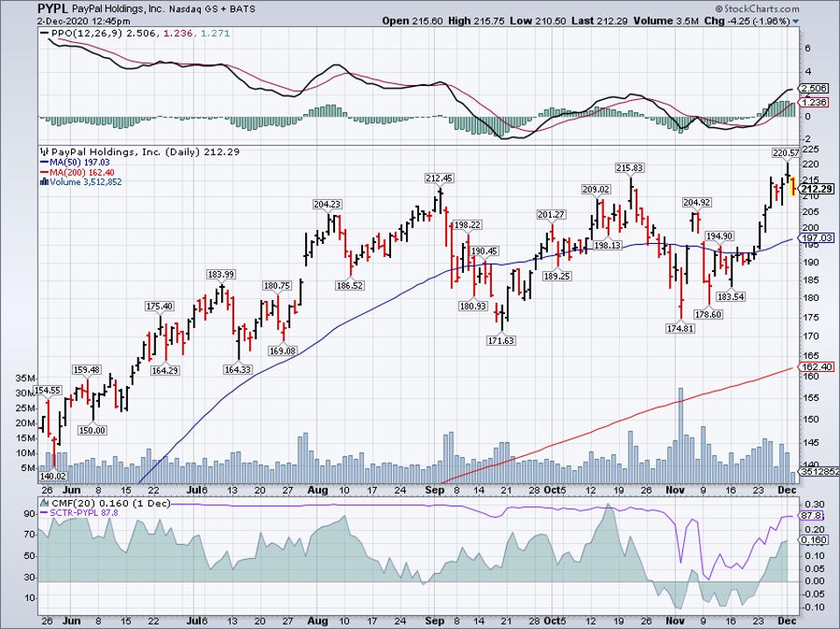Click the 186.52 low price label
The width and height of the screenshot is (840, 629).
coord(350,286)
